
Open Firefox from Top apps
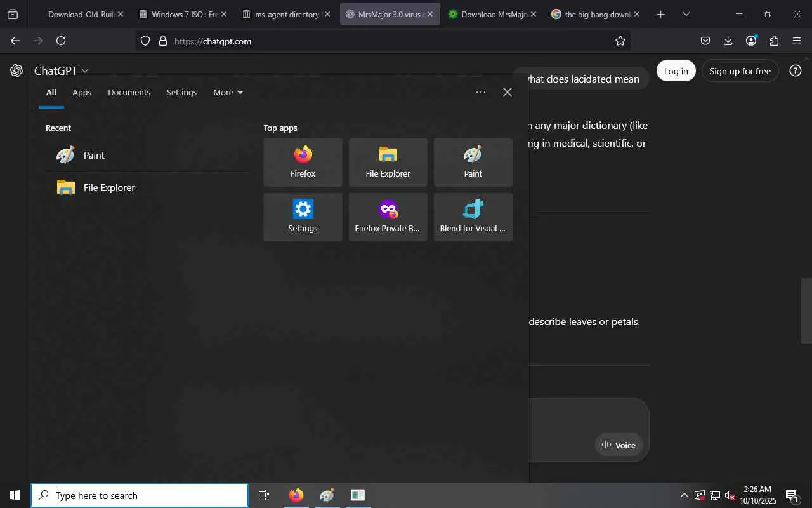tap(303, 163)
